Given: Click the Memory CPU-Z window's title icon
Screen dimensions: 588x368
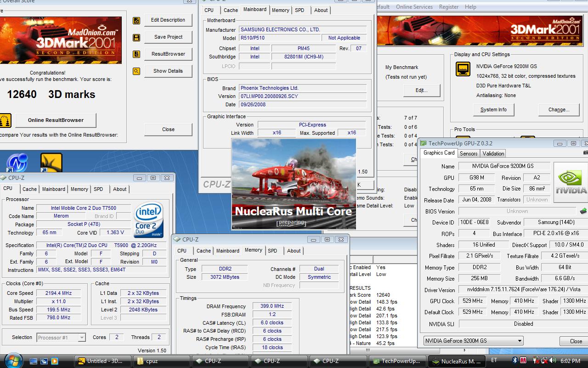Looking at the screenshot, I should pyautogui.click(x=177, y=239).
